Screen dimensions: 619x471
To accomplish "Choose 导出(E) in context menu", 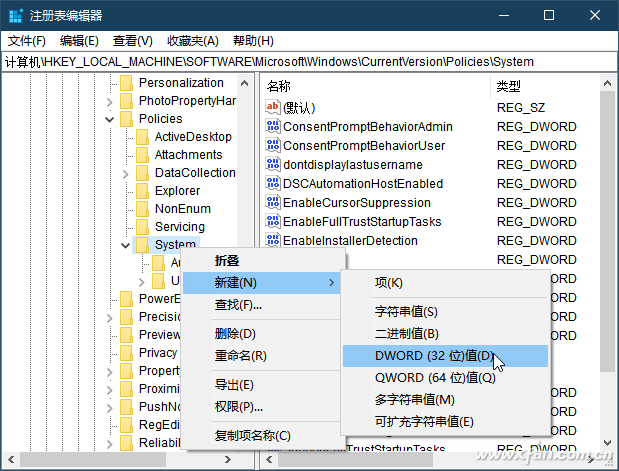I will pos(262,385).
